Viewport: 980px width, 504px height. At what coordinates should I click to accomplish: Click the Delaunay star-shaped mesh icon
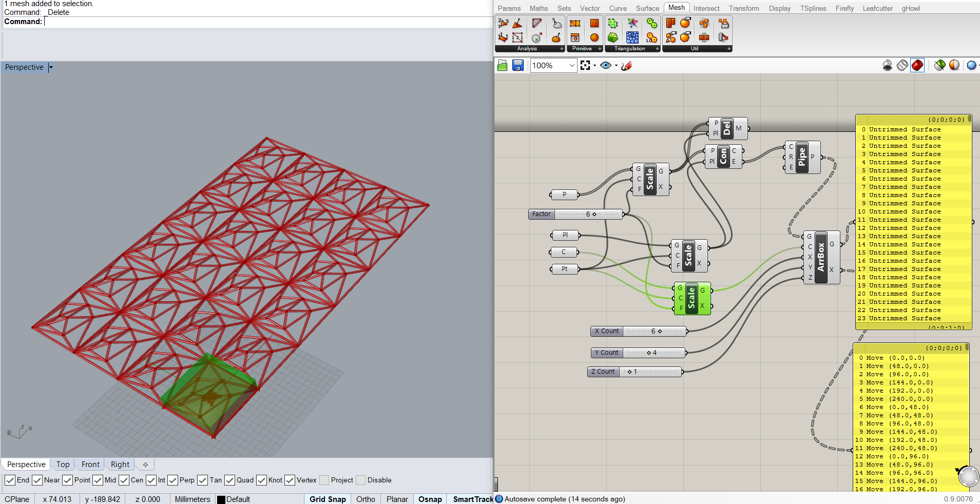click(x=632, y=23)
